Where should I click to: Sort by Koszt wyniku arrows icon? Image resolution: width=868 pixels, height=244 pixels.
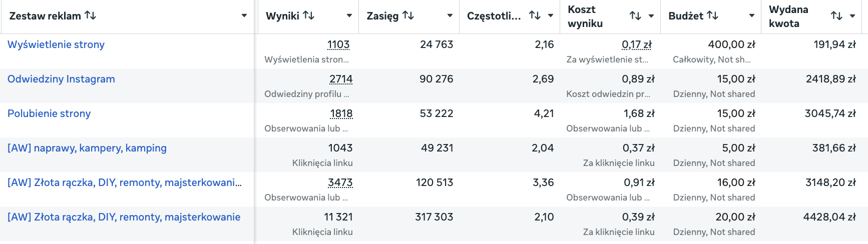(635, 16)
